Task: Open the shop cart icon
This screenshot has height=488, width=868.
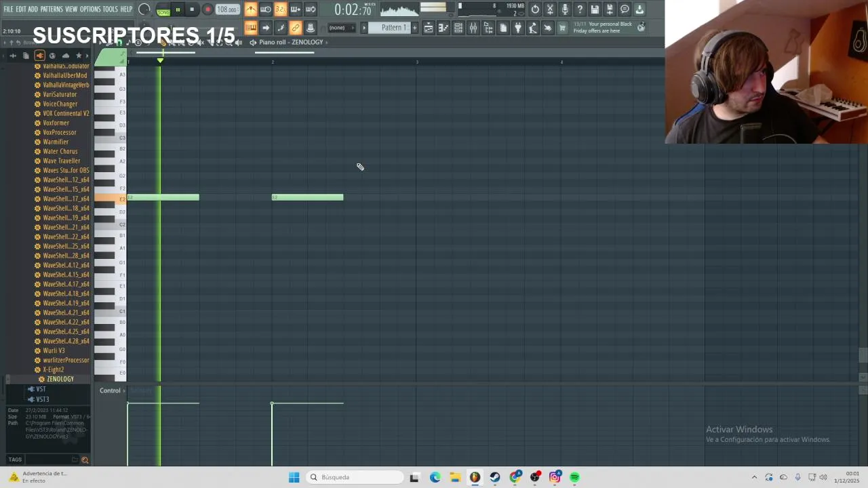Action: pyautogui.click(x=562, y=28)
